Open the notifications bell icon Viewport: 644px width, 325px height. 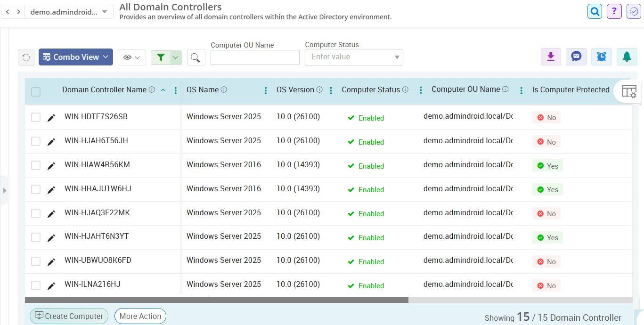[627, 57]
